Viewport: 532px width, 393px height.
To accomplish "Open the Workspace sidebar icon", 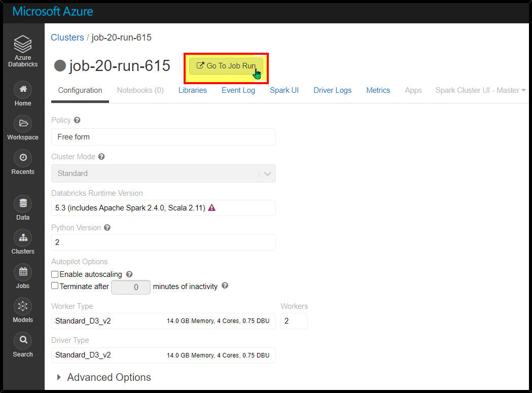I will click(22, 125).
